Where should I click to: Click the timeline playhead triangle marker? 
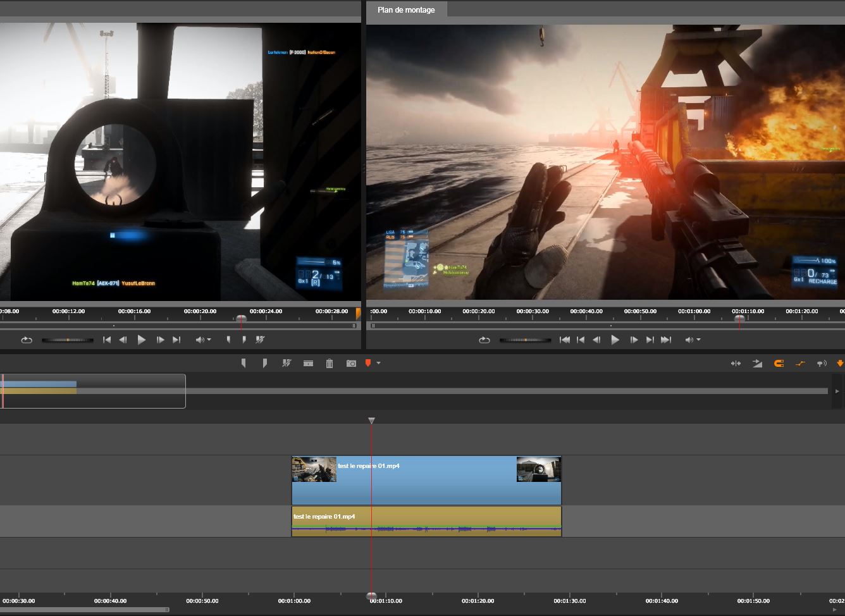(371, 421)
